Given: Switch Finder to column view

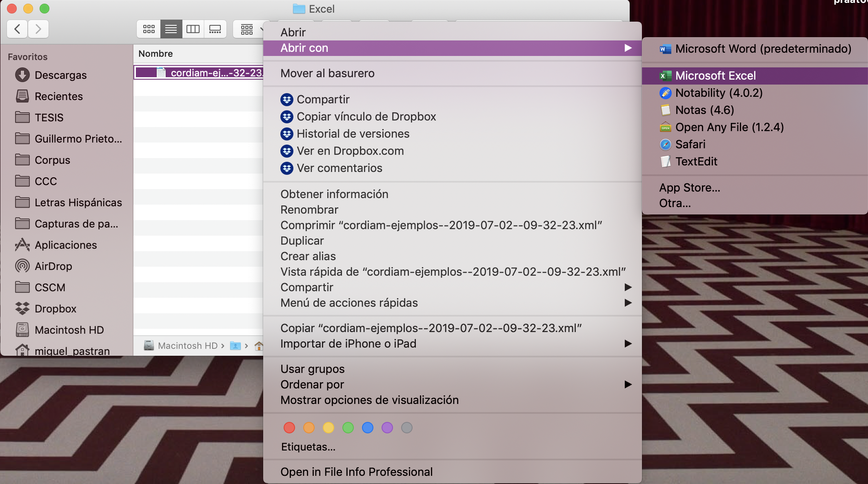Looking at the screenshot, I should 193,29.
